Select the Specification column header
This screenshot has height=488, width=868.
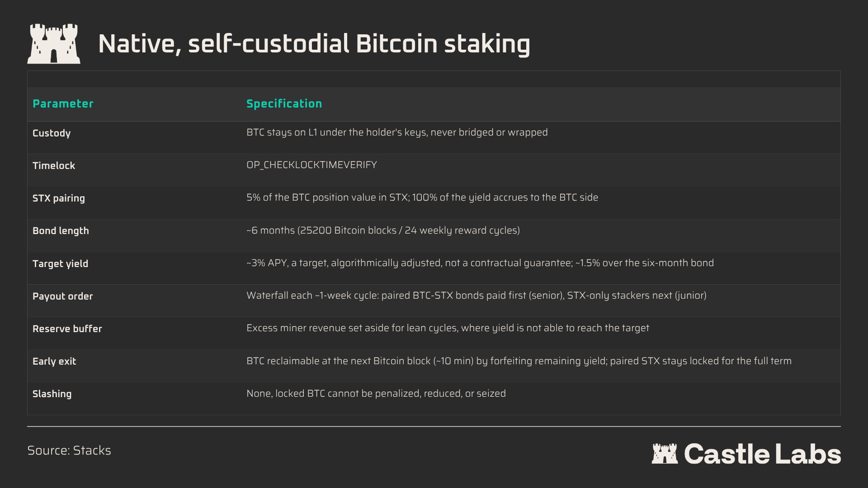284,104
